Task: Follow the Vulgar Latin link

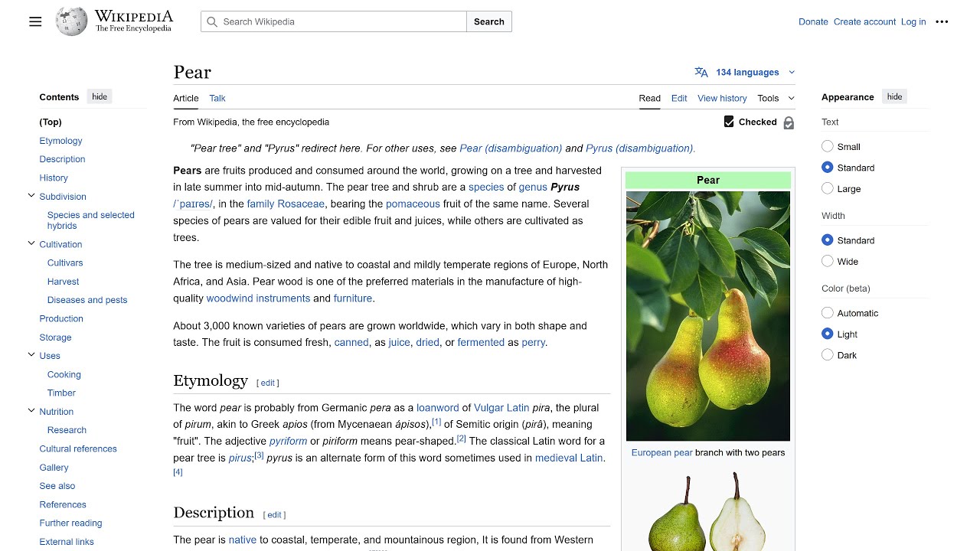Action: (x=501, y=408)
